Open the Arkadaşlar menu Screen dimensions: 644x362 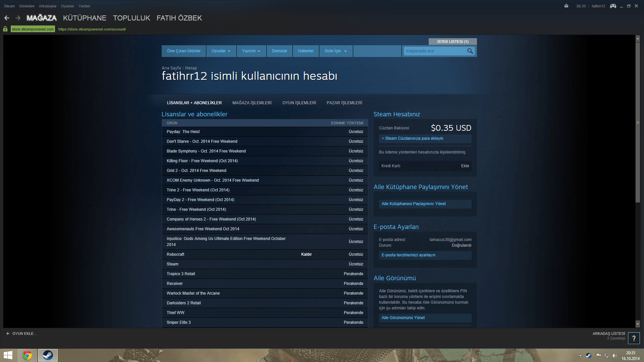click(x=48, y=6)
